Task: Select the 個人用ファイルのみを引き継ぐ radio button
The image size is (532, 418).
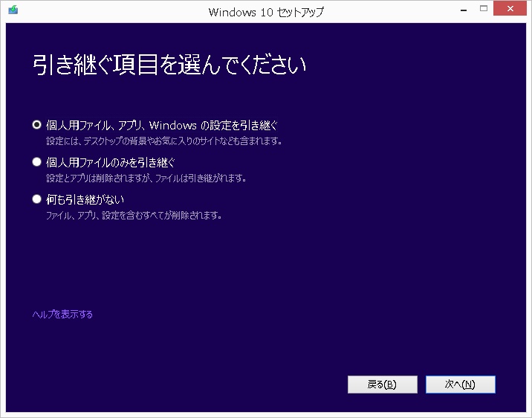Action: [36, 162]
